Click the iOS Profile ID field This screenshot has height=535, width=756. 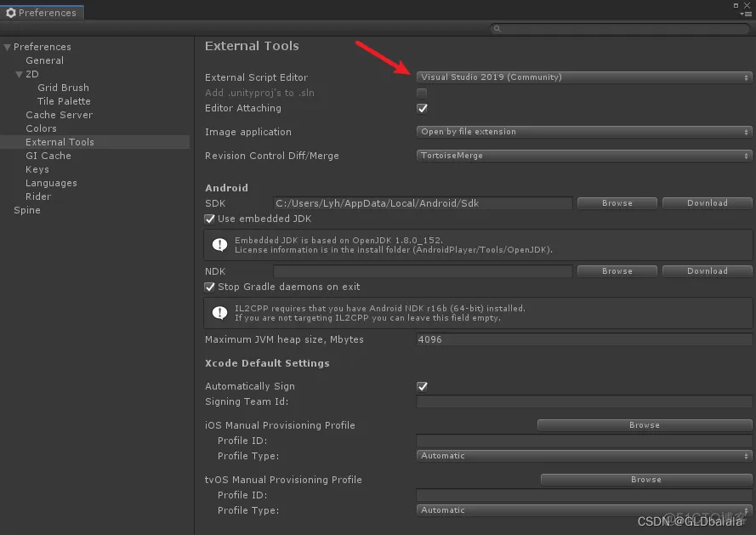584,441
